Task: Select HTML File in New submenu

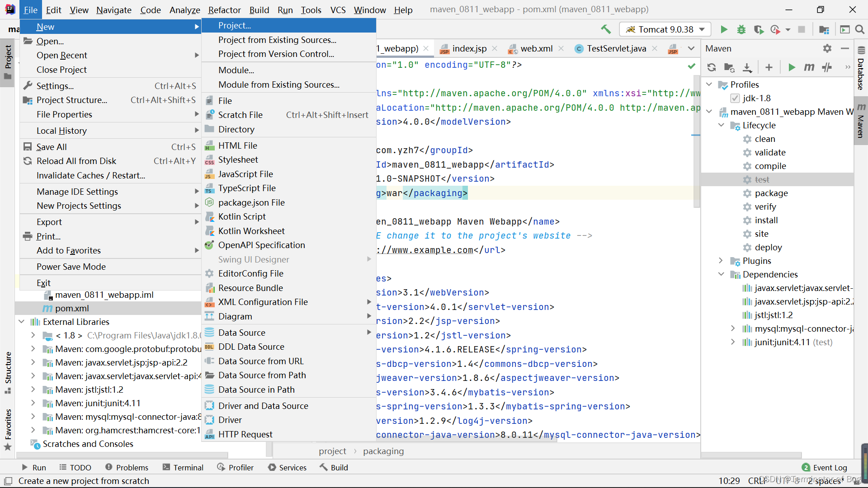Action: (x=289, y=145)
